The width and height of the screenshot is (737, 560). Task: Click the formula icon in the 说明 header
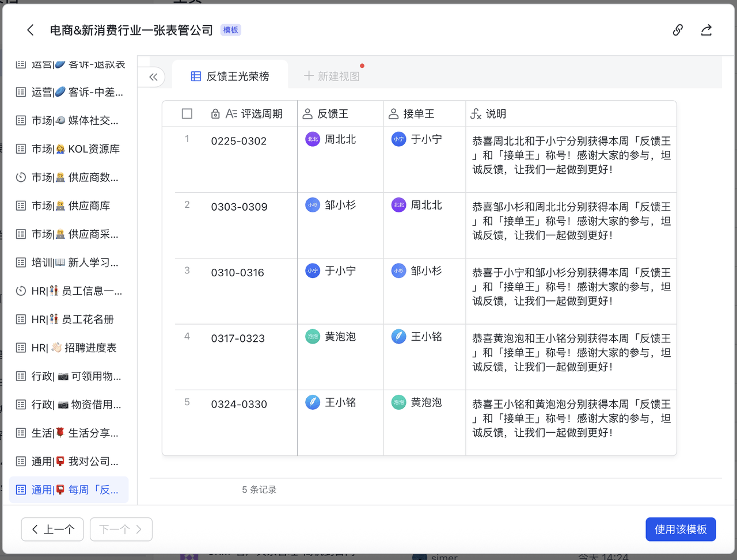[476, 114]
